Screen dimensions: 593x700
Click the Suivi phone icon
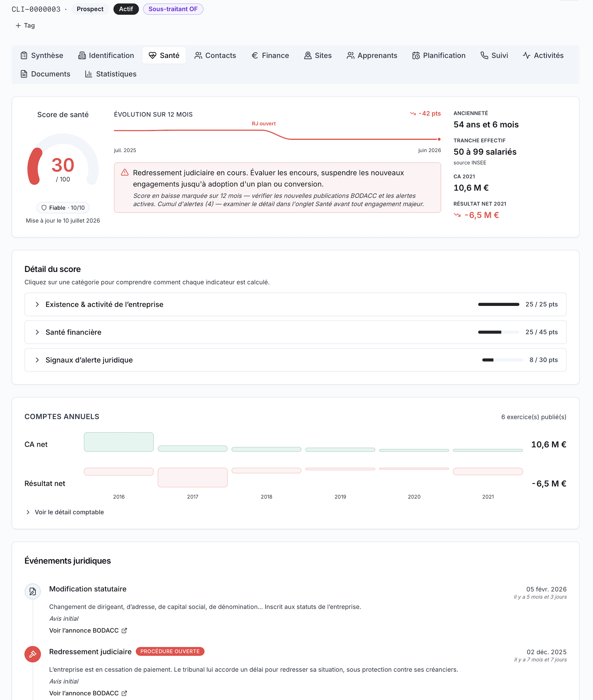click(x=484, y=55)
